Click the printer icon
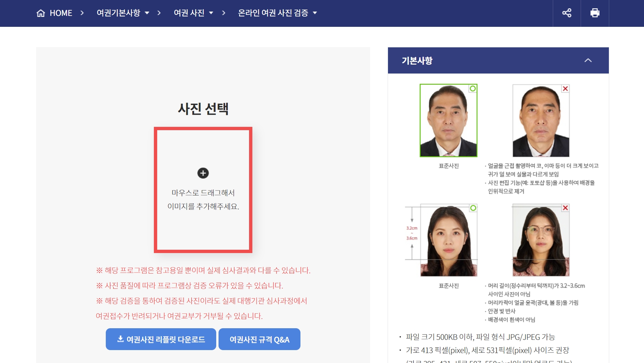 [x=595, y=13]
